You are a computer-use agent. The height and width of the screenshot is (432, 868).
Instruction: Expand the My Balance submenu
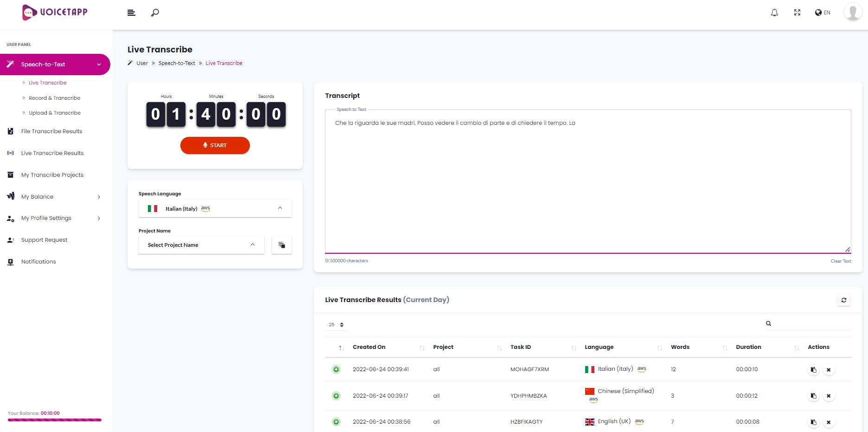coord(55,197)
